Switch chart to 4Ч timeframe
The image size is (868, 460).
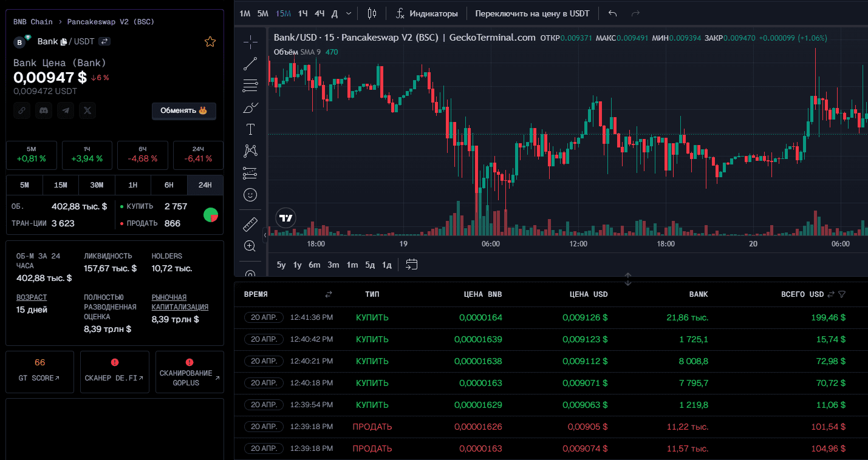tap(320, 13)
